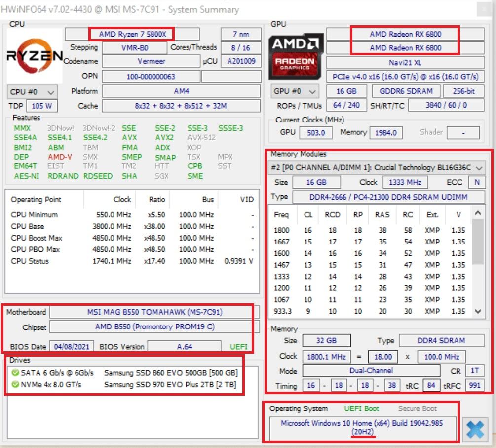This screenshot has height=448, width=496.
Task: Click the 3840 / 60 / 0 shader value
Action: (x=446, y=105)
